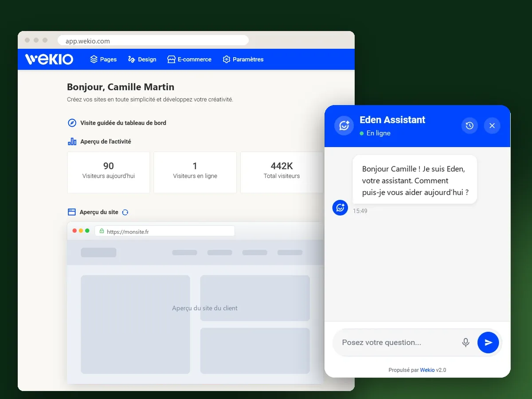Click the Eden Assistant avatar in header
The width and height of the screenshot is (532, 399).
pyautogui.click(x=344, y=125)
